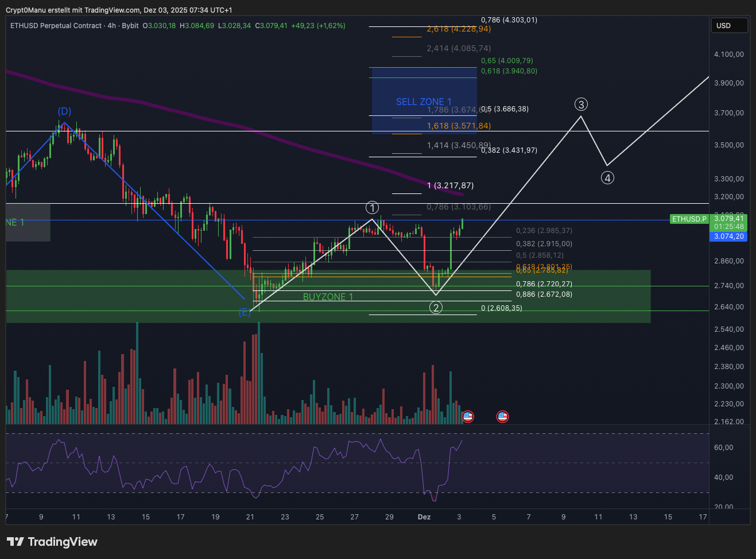Open the first US flag economic event icon
Image resolution: width=756 pixels, height=559 pixels.
[468, 417]
